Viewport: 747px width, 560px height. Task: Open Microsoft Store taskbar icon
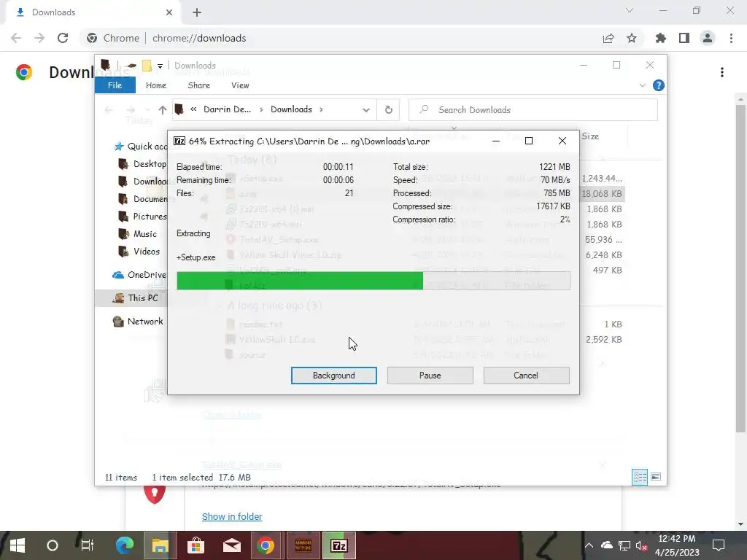click(x=196, y=545)
